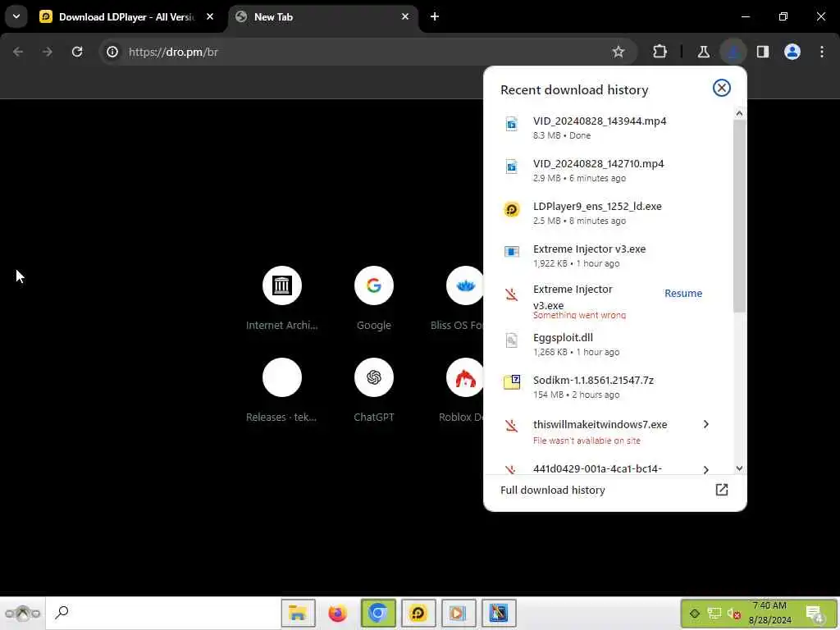Launch Firefox from the taskbar
840x630 pixels.
(x=337, y=613)
